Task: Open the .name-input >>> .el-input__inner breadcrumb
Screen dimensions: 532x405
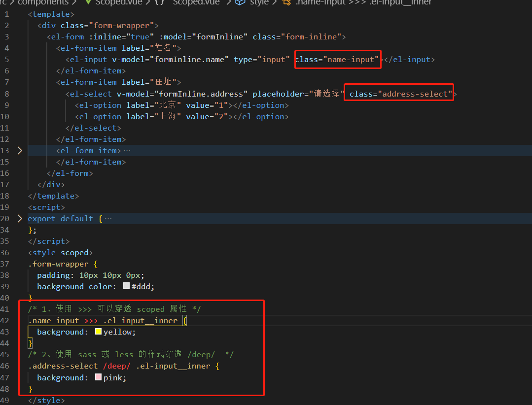Action: tap(364, 2)
